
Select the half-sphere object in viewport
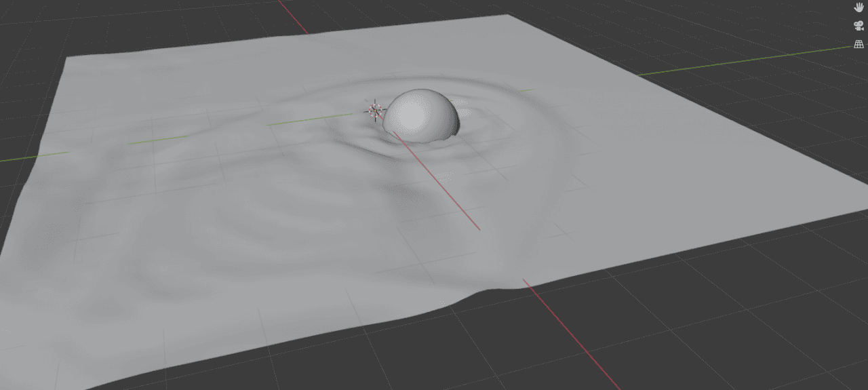tap(421, 115)
